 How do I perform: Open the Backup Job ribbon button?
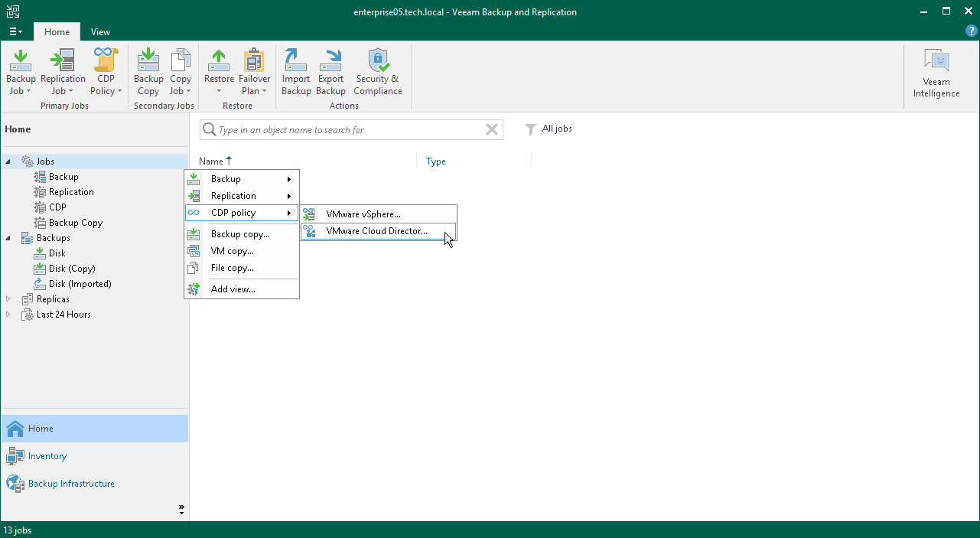(x=21, y=73)
